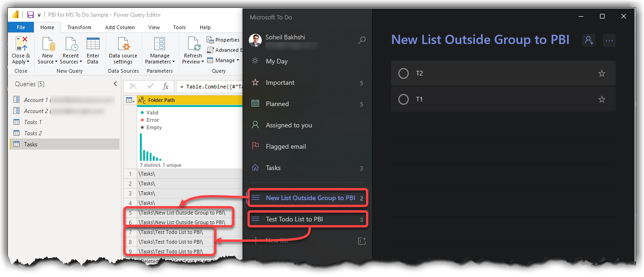Switch to Home ribbon tab
644x277 pixels.
click(x=47, y=27)
